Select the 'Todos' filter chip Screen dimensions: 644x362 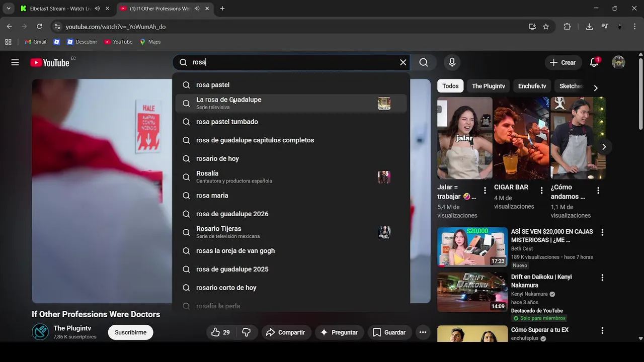pyautogui.click(x=450, y=86)
